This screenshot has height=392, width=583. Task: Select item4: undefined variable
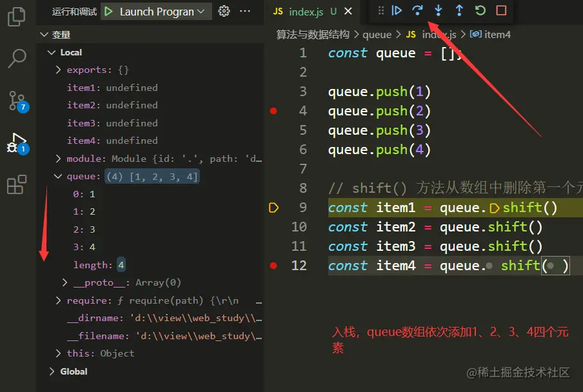112,141
